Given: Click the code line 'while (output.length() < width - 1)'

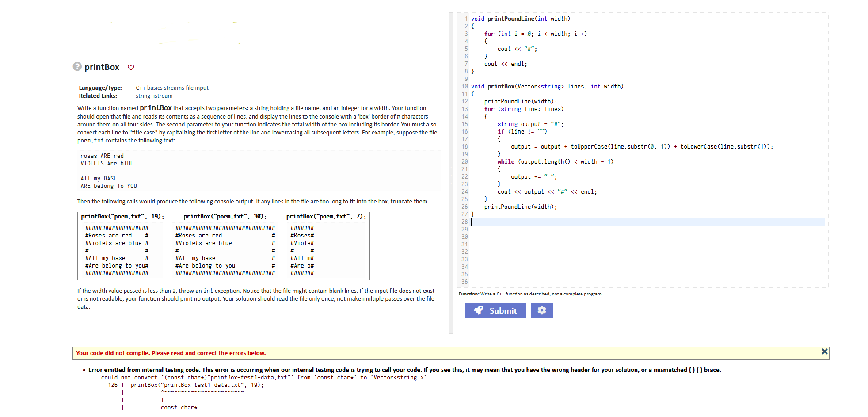Looking at the screenshot, I should (556, 161).
